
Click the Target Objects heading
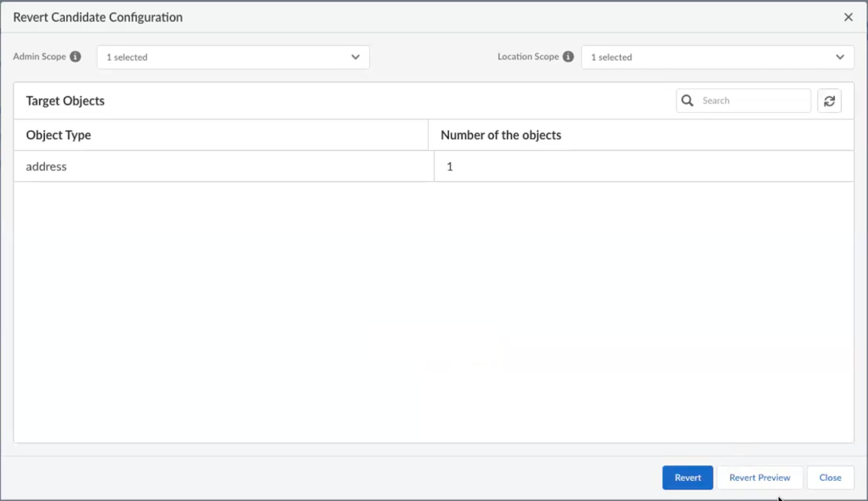(x=65, y=101)
